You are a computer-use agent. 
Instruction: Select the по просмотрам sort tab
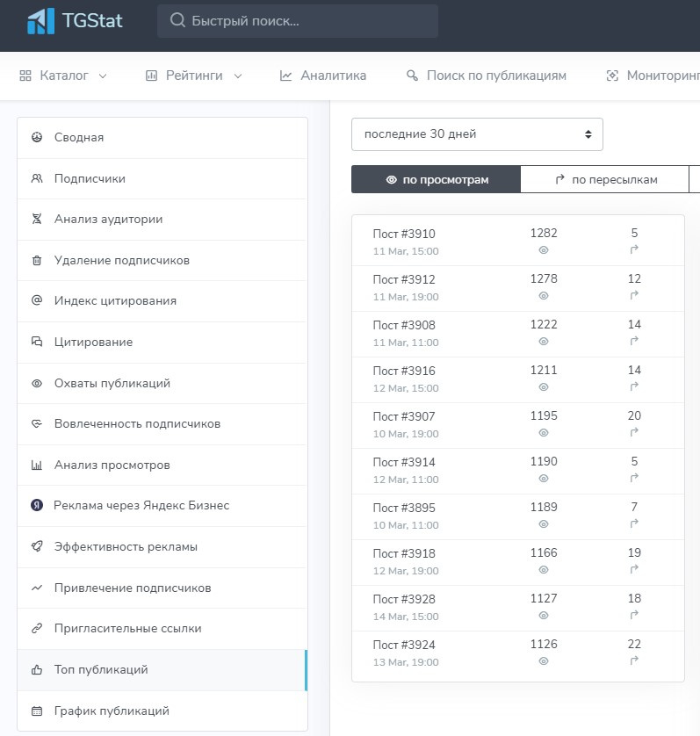click(x=437, y=179)
